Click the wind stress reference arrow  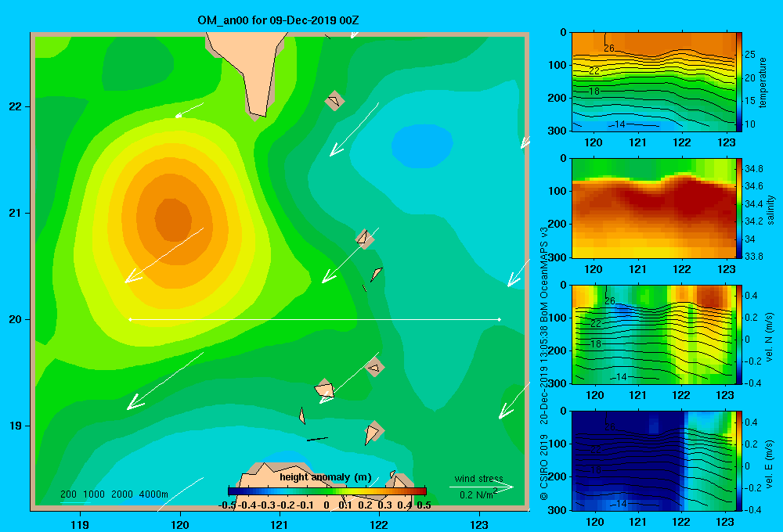pyautogui.click(x=482, y=487)
